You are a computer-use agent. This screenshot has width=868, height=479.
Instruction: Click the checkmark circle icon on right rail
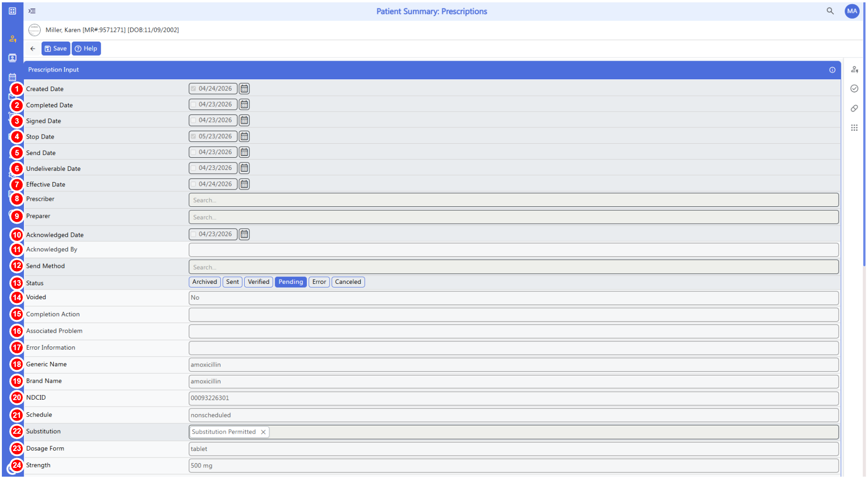tap(854, 89)
